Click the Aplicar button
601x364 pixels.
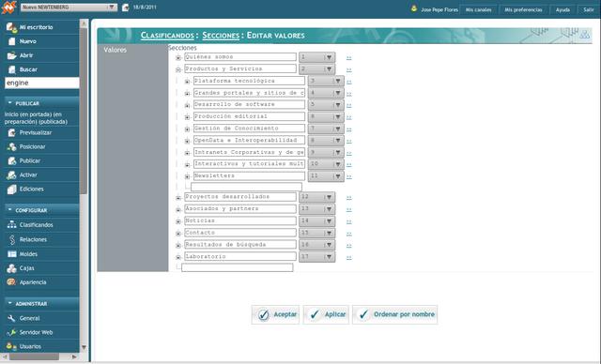click(326, 314)
